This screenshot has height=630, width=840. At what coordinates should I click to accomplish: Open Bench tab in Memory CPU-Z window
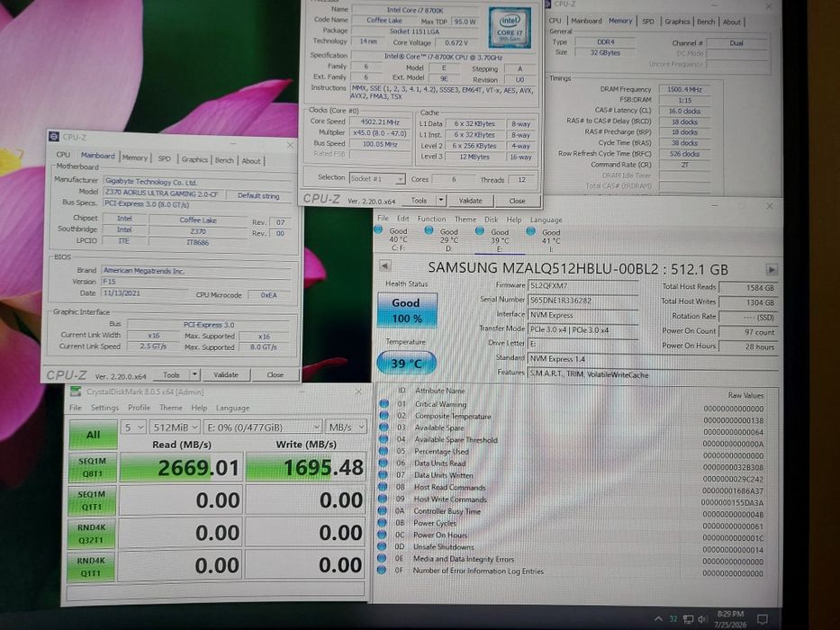pyautogui.click(x=706, y=22)
